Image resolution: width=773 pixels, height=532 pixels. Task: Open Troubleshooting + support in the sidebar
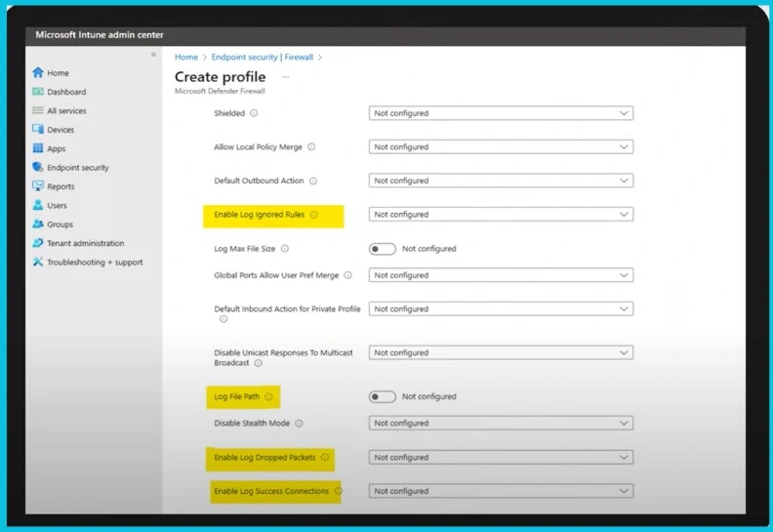click(x=95, y=263)
